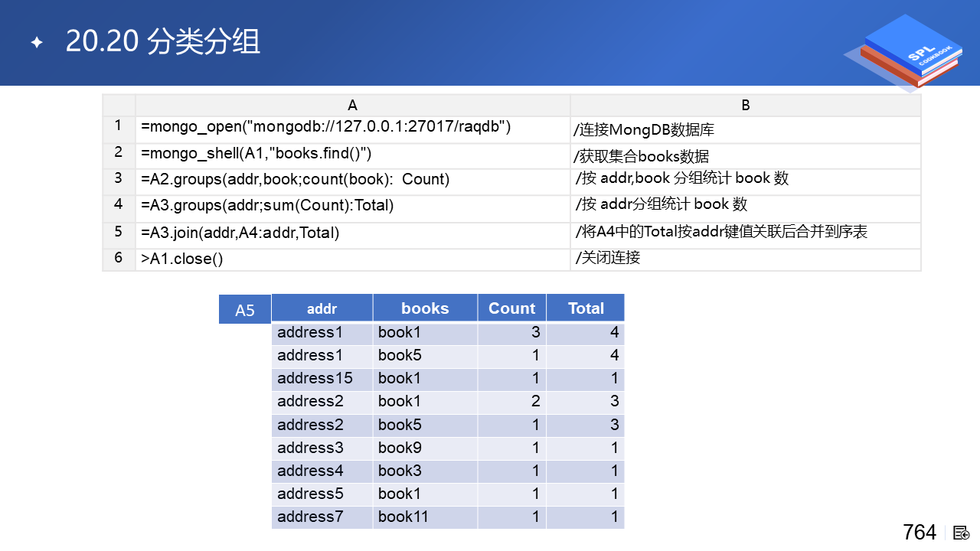Open the slide menu icon beside 764

[x=962, y=533]
